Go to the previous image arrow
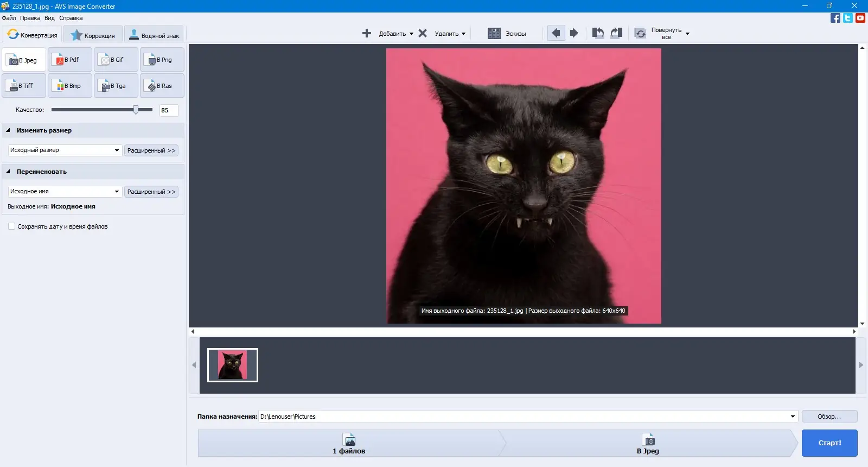The image size is (868, 467). click(556, 33)
